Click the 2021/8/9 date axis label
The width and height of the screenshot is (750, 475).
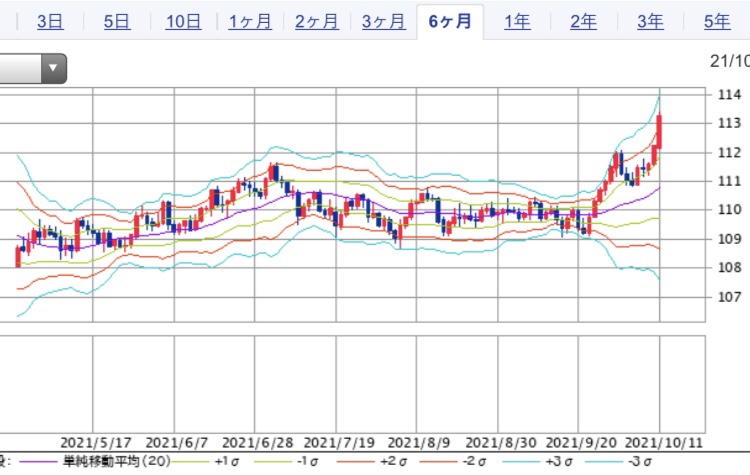pyautogui.click(x=419, y=442)
